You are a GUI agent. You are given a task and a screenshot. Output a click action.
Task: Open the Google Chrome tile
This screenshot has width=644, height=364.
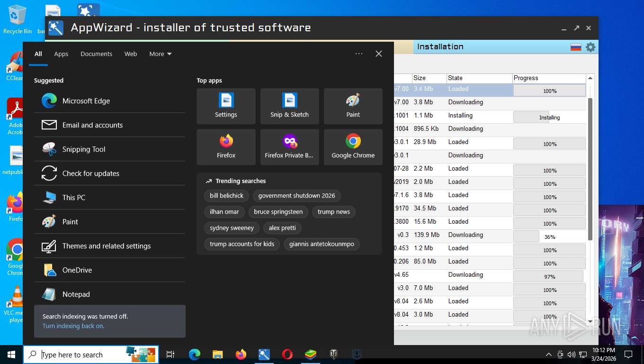(353, 147)
